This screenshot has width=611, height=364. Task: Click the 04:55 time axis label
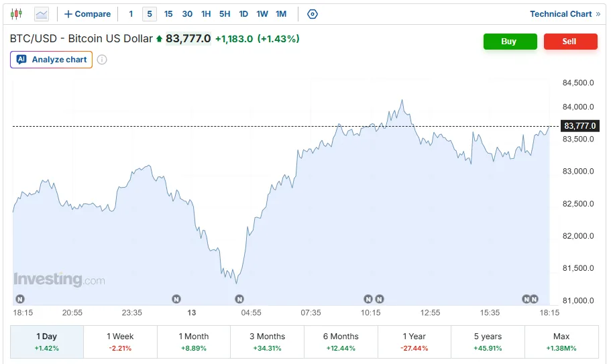click(x=251, y=312)
